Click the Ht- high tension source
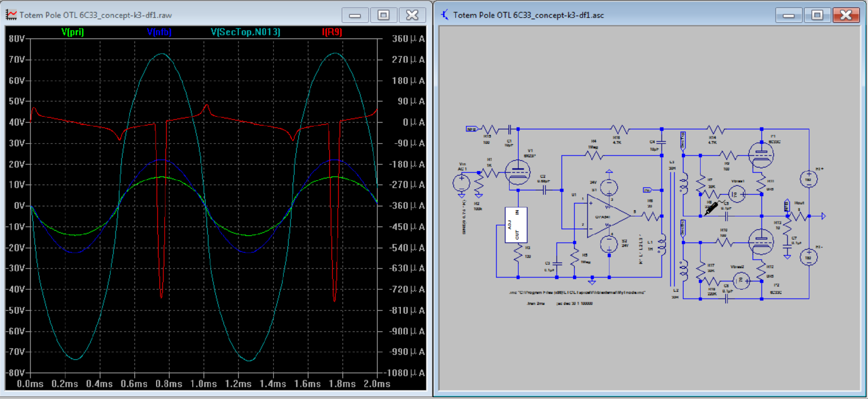868x399 pixels. (809, 257)
